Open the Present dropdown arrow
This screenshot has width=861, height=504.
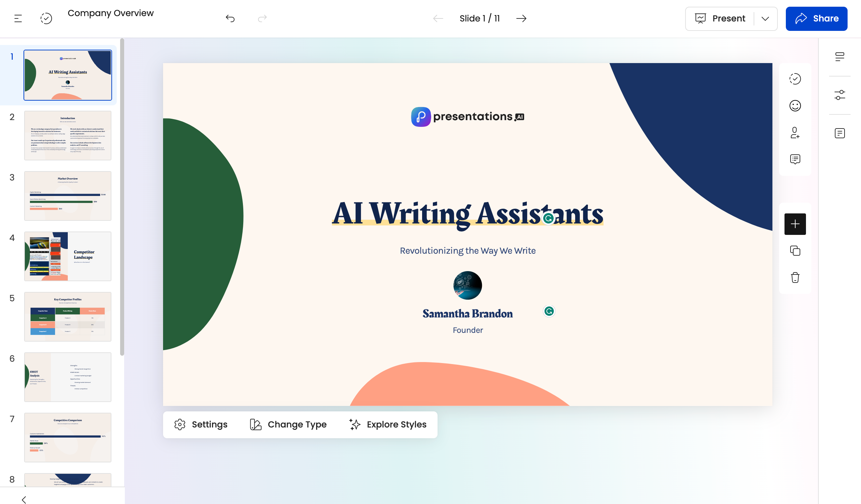765,18
